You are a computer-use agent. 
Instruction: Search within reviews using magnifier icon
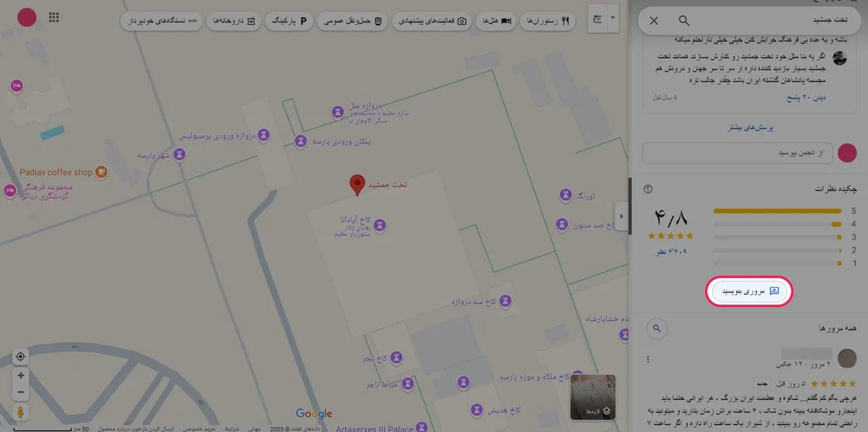(657, 328)
